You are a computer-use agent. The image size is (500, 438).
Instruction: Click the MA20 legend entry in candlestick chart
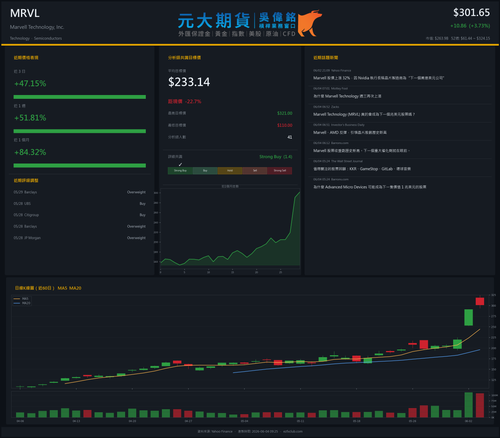click(x=22, y=303)
